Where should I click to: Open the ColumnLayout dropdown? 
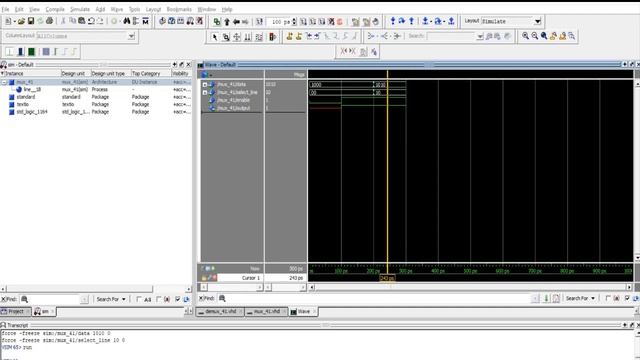[131, 36]
